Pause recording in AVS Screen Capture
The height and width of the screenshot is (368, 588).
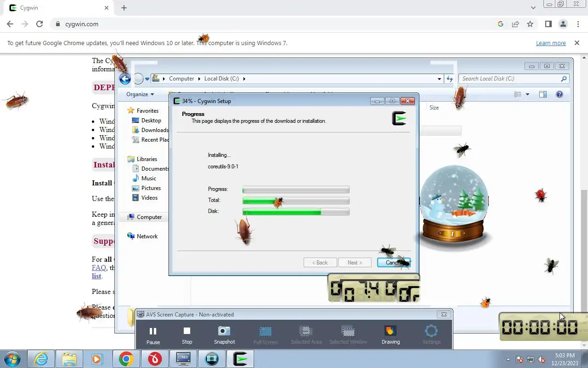tap(153, 335)
